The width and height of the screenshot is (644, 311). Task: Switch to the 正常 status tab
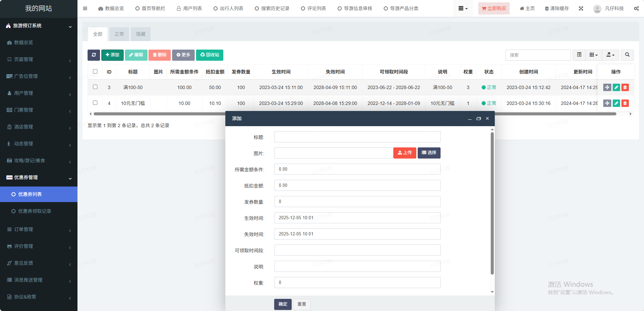pos(119,34)
